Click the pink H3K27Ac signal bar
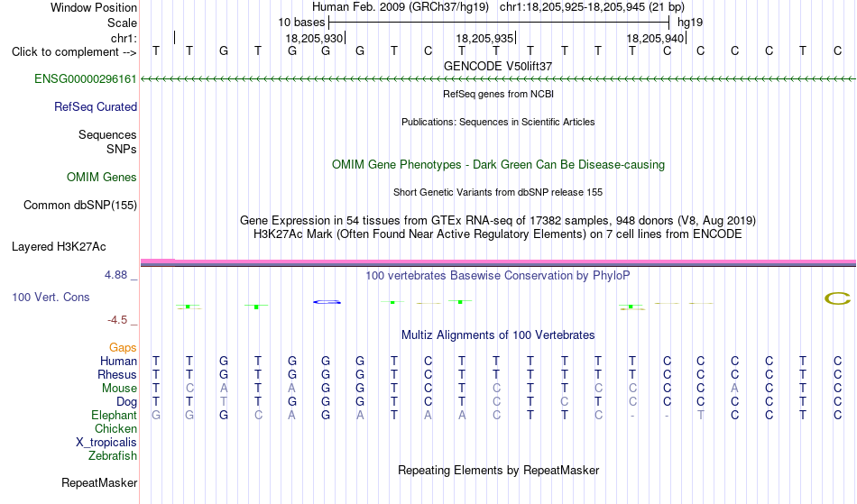 point(498,262)
